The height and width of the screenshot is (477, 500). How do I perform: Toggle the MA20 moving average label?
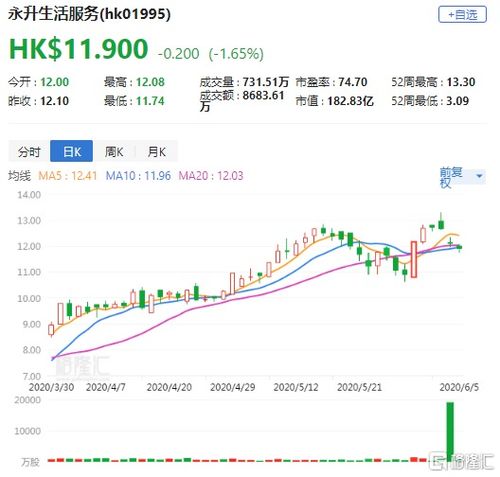tap(211, 176)
